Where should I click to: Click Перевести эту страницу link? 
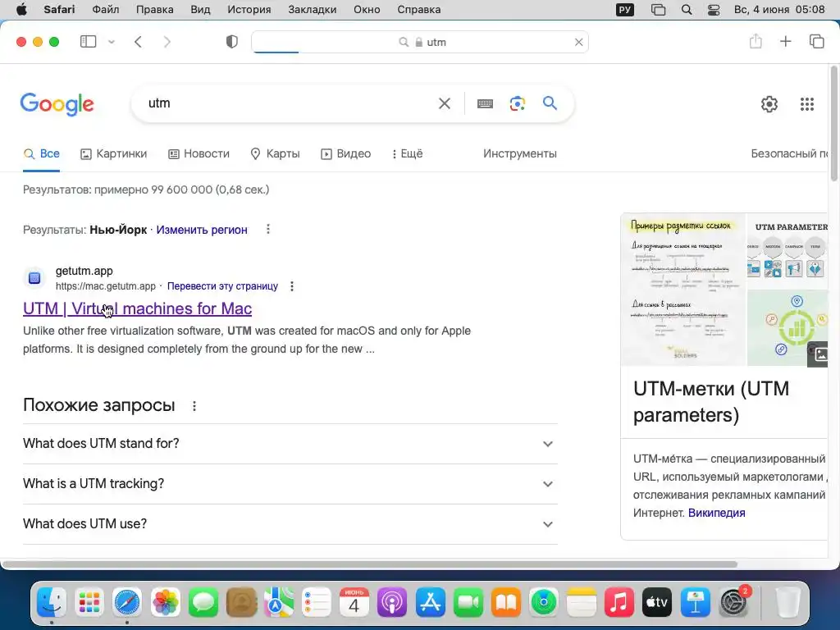(x=222, y=286)
